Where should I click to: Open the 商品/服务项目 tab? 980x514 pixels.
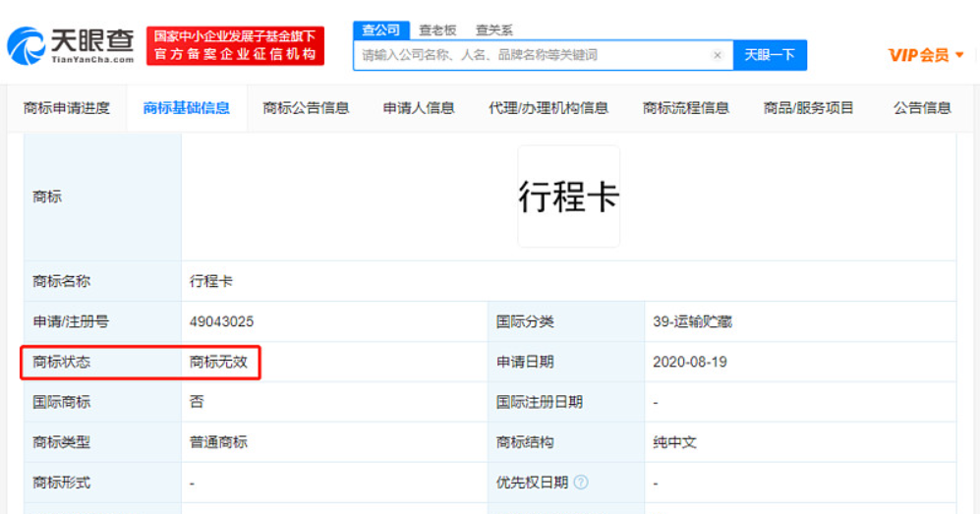[809, 108]
